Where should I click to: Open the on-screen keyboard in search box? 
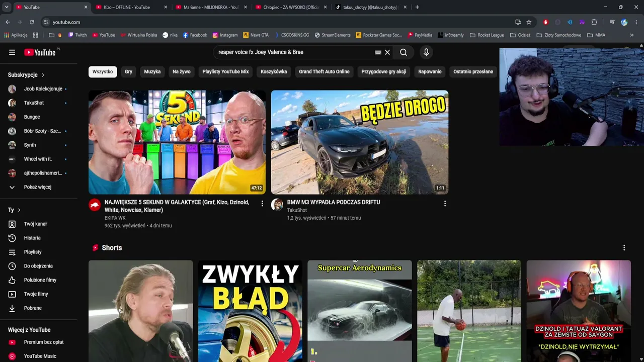(x=378, y=52)
